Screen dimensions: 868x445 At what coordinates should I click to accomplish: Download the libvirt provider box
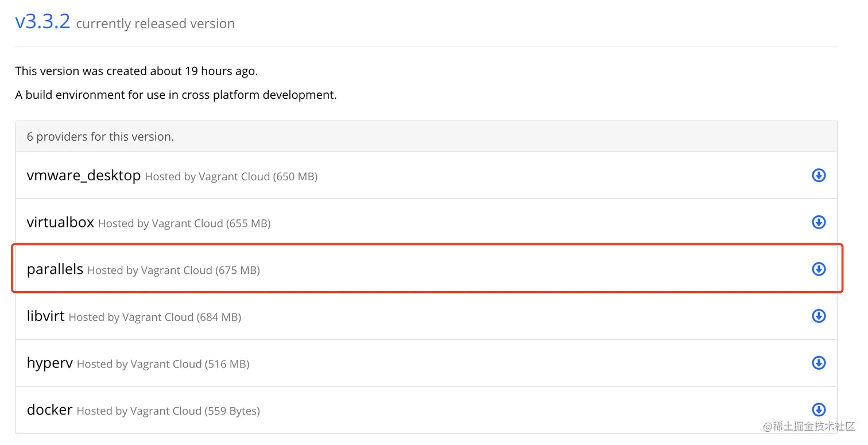coord(819,316)
